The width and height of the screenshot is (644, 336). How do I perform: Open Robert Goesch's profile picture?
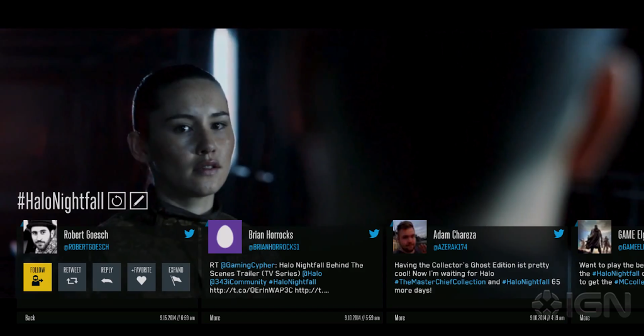click(x=40, y=237)
